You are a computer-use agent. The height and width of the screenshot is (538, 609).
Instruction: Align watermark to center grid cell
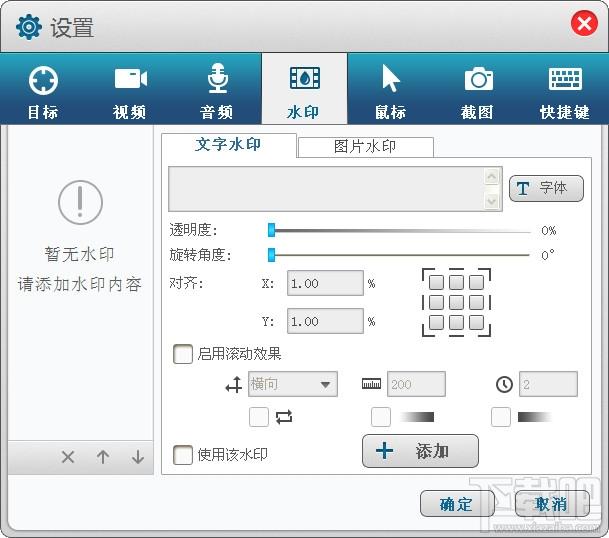(x=456, y=302)
